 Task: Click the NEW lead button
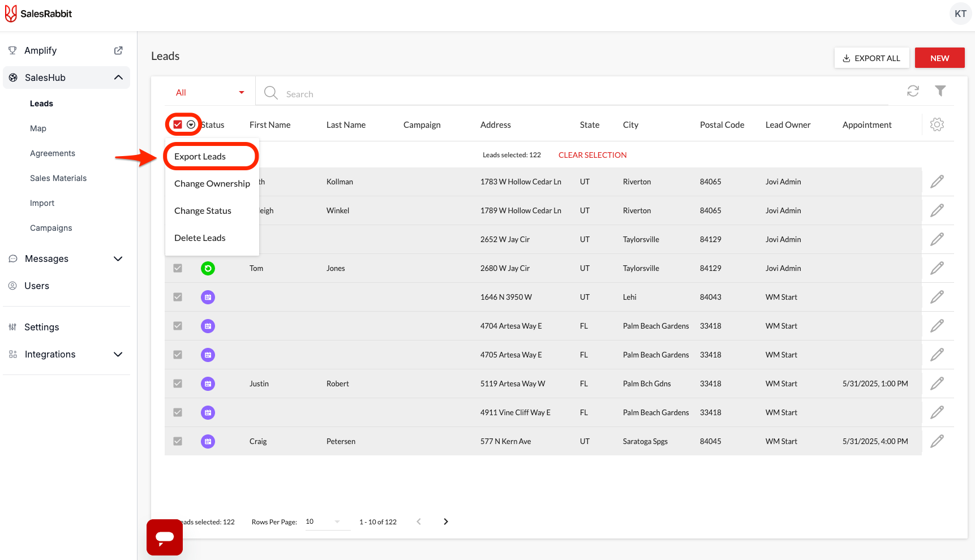(939, 58)
